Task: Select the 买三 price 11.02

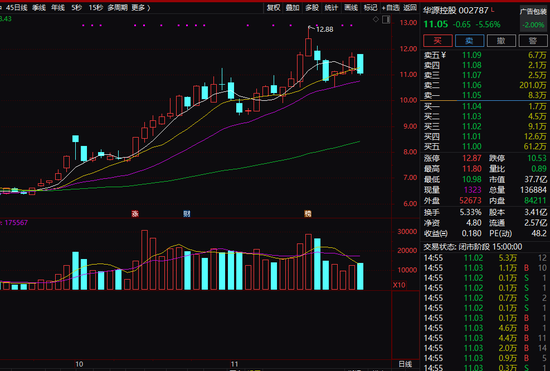Action: 472,126
